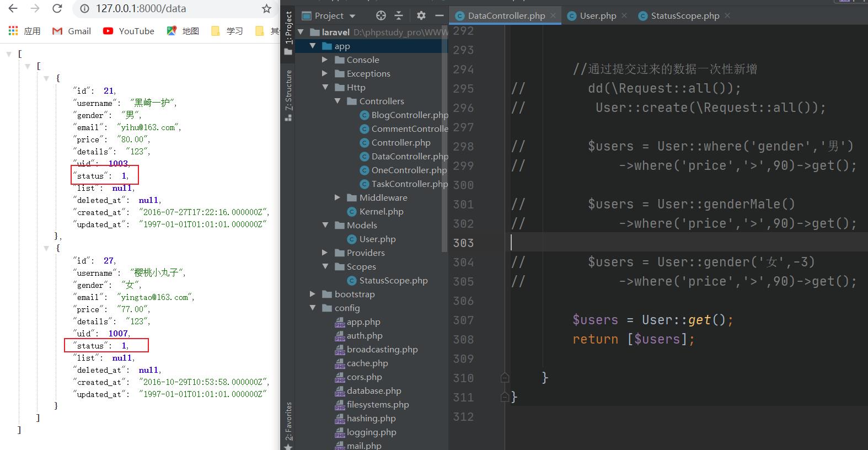868x450 pixels.
Task: Select Controller.php in tree
Action: click(395, 142)
